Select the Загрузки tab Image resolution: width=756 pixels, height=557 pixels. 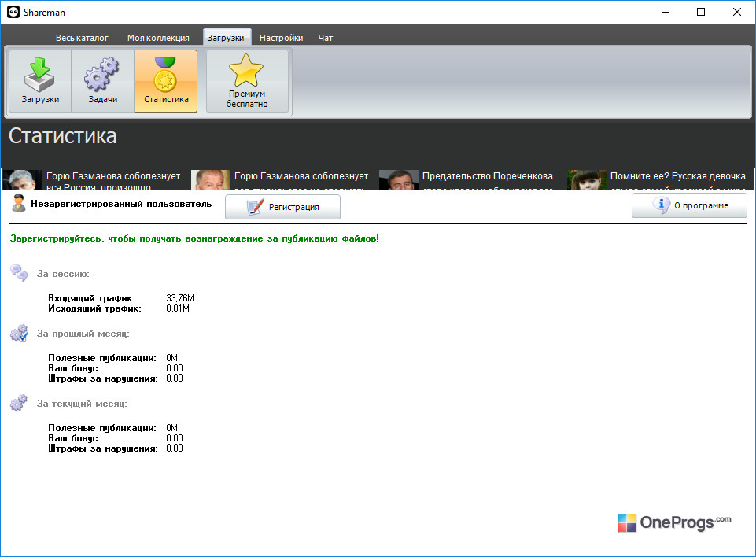pyautogui.click(x=226, y=38)
